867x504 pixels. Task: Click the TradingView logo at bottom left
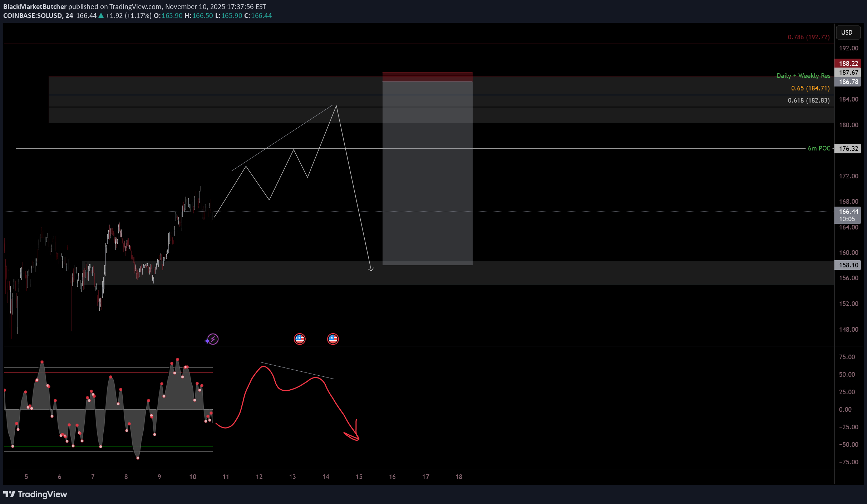point(35,494)
